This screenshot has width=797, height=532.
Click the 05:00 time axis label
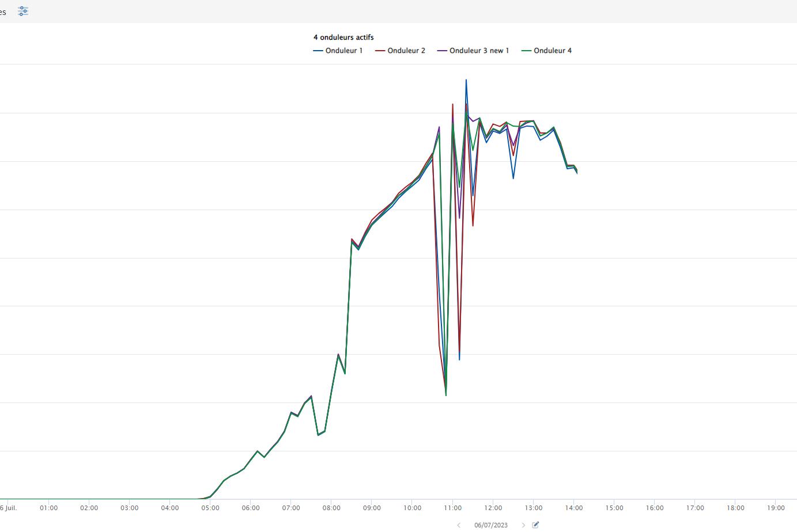pyautogui.click(x=210, y=508)
